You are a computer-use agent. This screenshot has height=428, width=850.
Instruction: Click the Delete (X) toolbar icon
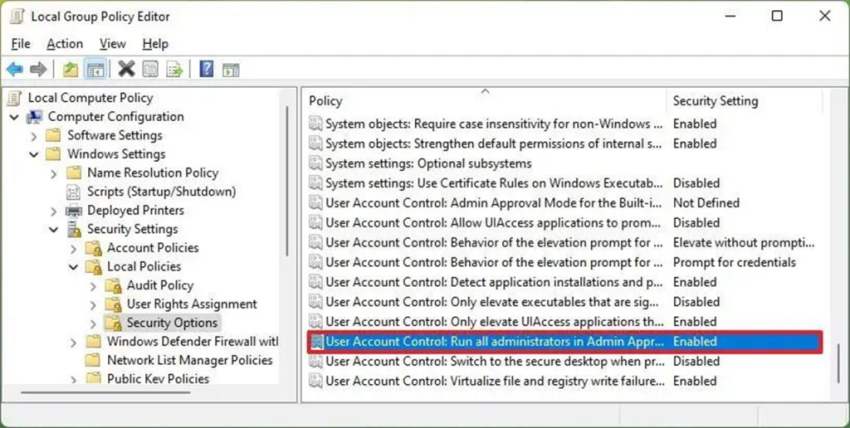[126, 69]
